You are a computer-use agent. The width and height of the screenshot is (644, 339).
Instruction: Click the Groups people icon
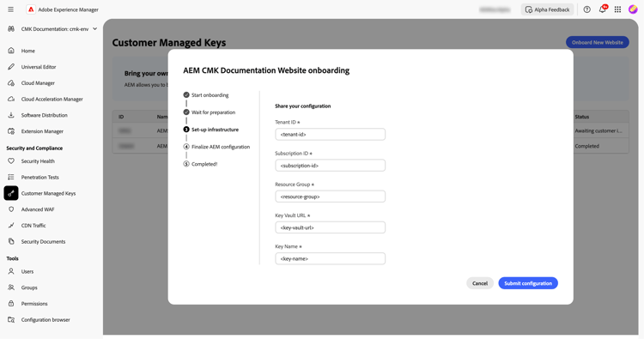coord(11,288)
